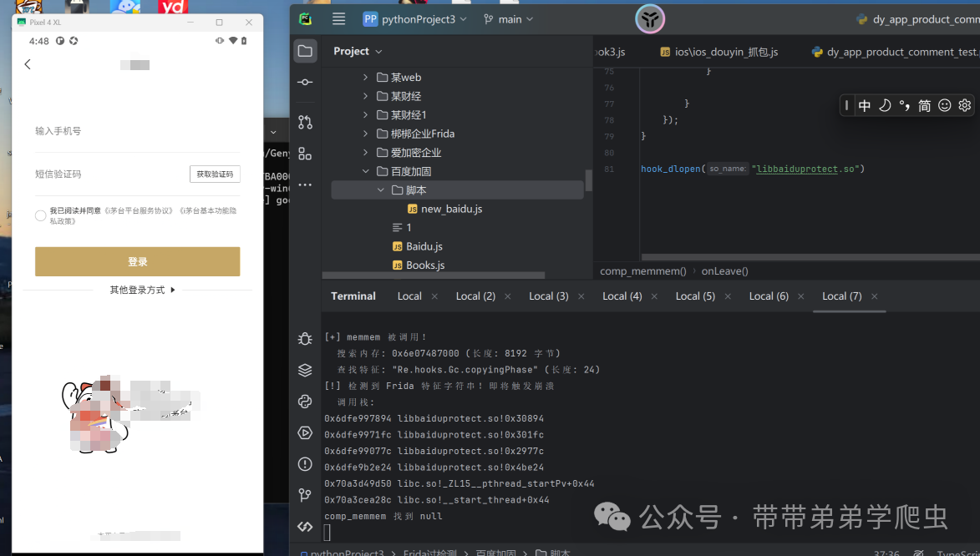
Task: Open the Debug tool window bug icon
Action: click(305, 339)
